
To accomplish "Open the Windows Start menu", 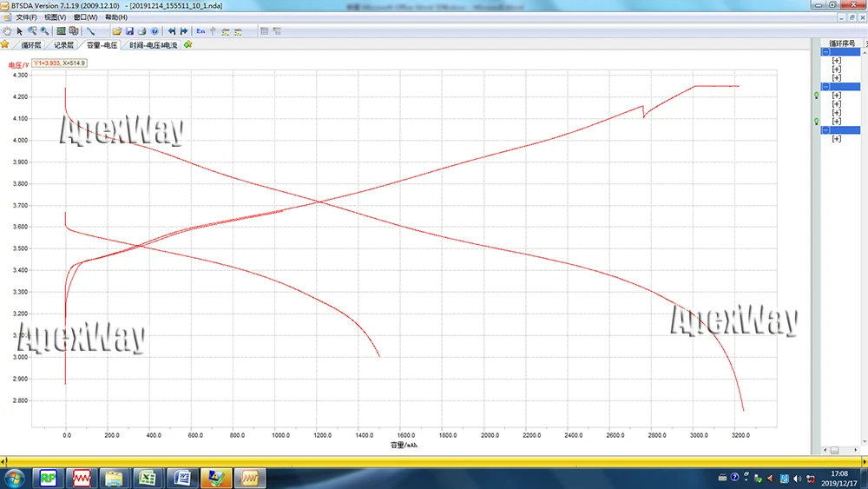I will (13, 478).
